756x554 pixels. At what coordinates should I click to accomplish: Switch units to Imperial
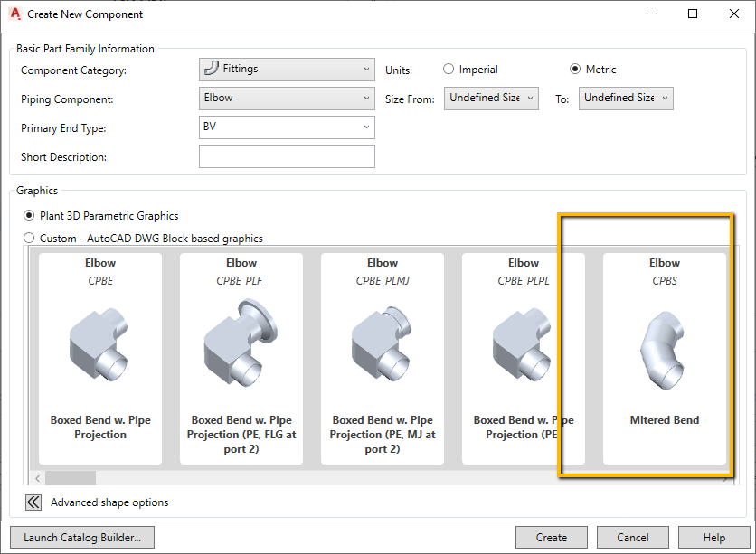[x=449, y=69]
